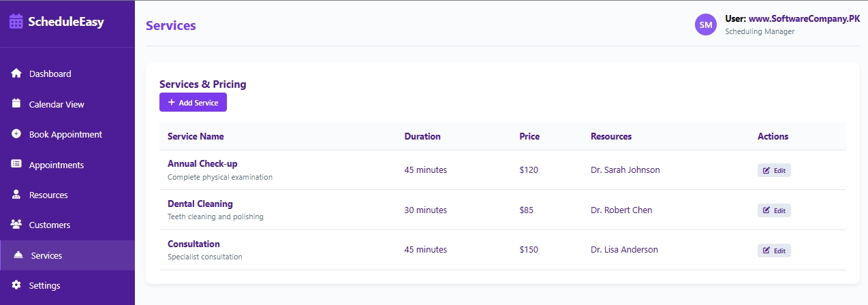The width and height of the screenshot is (868, 305).
Task: Open the Customers section
Action: coord(49,225)
